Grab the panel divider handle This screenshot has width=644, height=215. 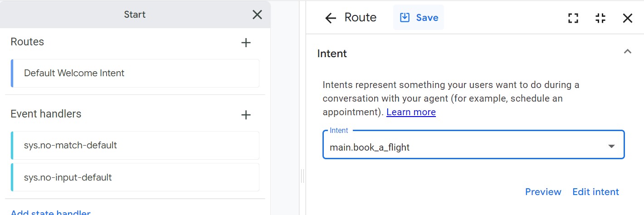tap(302, 176)
